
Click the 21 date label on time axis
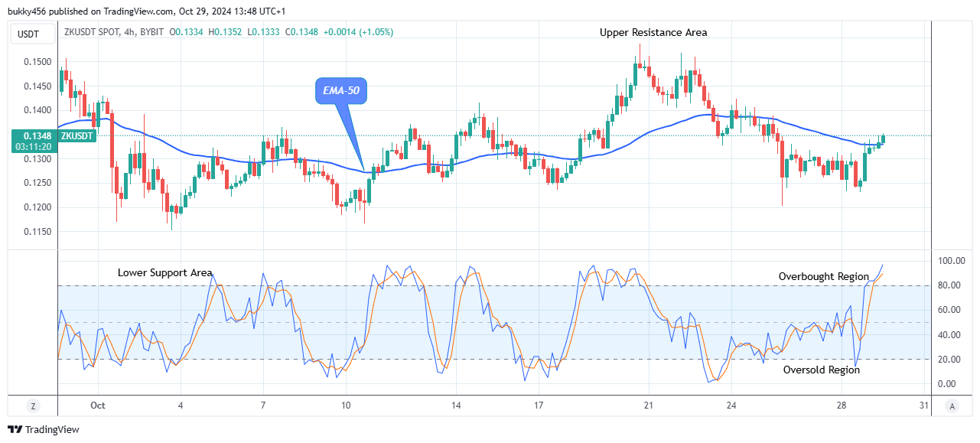(x=649, y=406)
